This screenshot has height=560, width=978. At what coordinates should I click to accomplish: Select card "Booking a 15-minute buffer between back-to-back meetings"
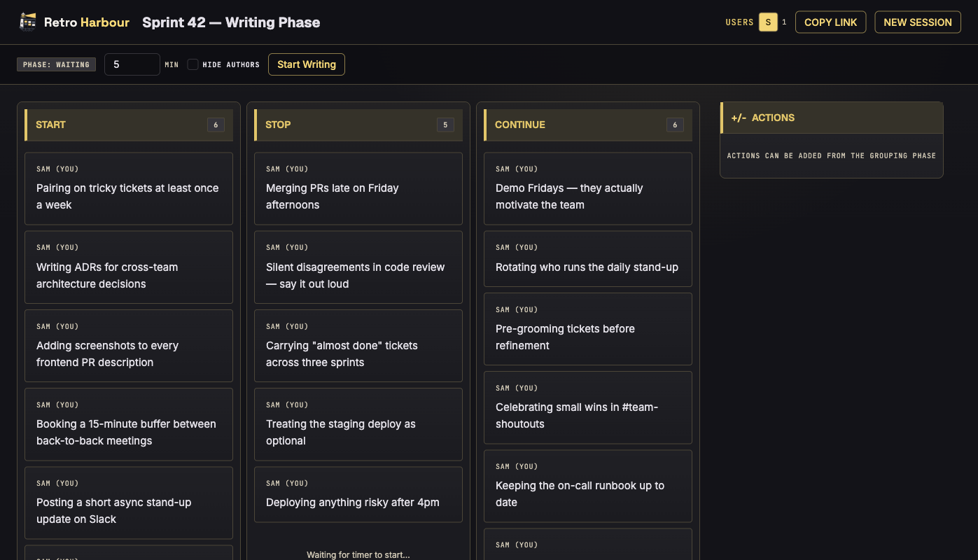[129, 424]
